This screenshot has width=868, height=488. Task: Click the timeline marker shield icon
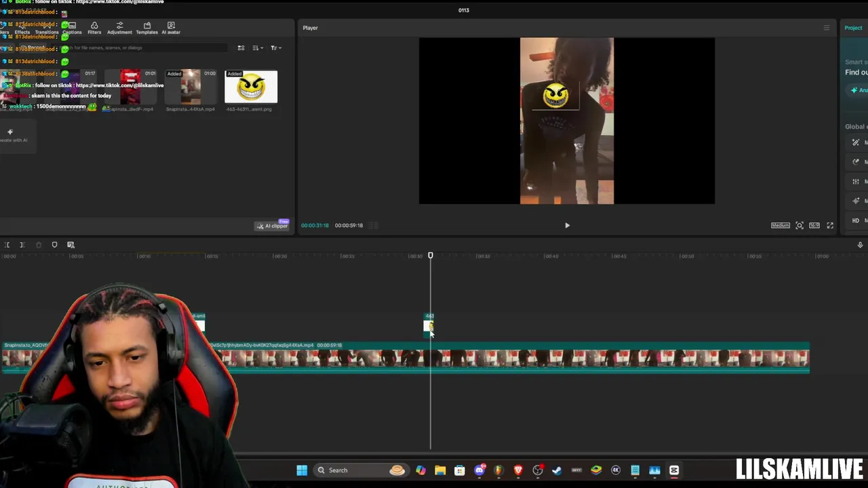pos(54,245)
